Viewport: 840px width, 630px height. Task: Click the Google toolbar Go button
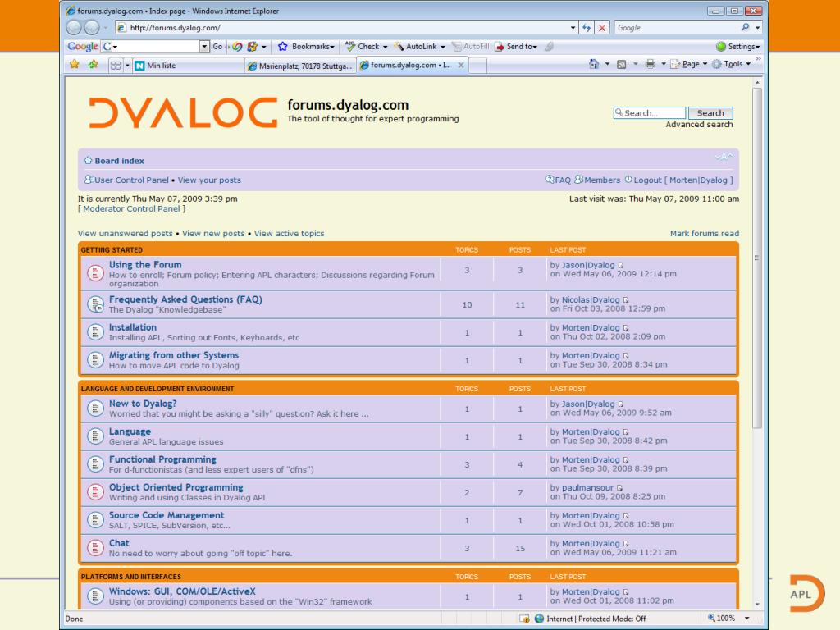click(x=217, y=47)
